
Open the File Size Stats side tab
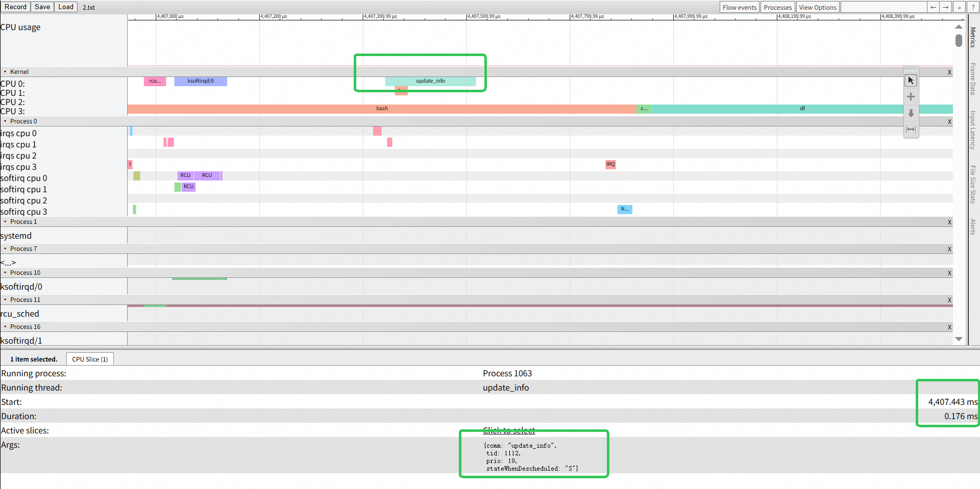pos(973,185)
